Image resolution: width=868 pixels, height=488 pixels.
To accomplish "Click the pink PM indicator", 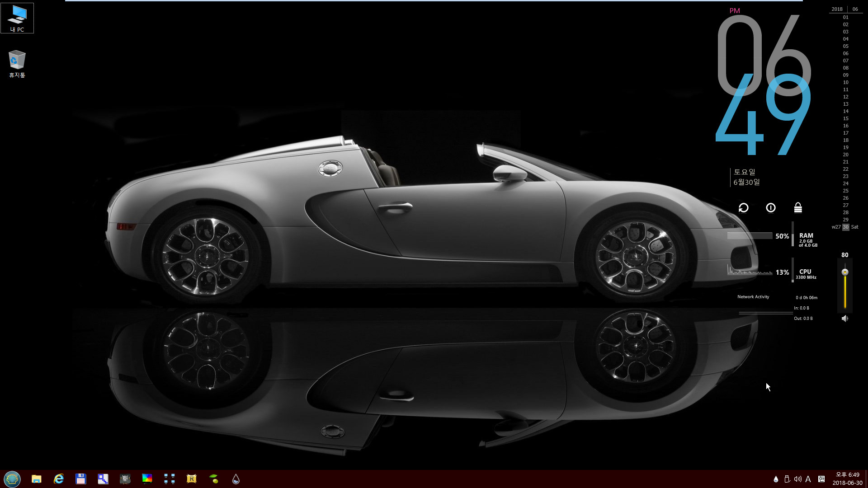I will 735,10.
